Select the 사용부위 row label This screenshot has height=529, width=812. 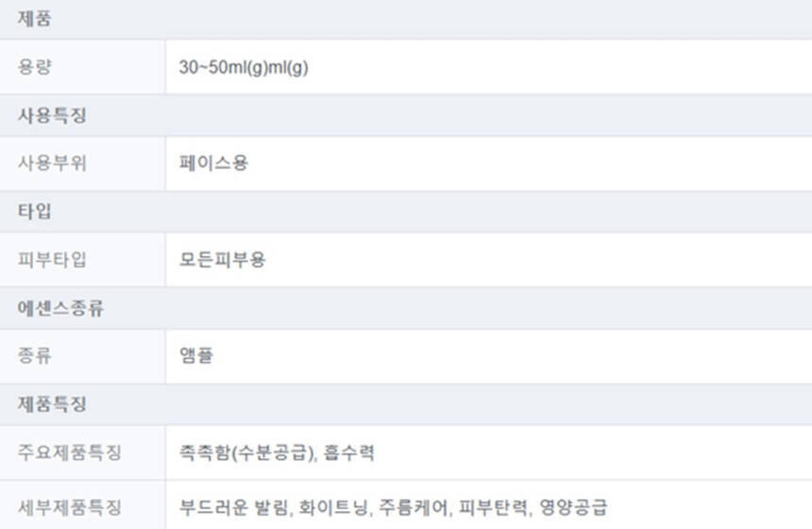[x=51, y=163]
